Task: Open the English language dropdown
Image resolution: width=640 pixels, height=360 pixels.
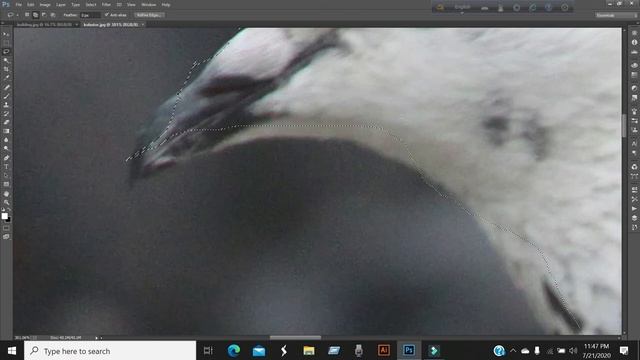Action: [462, 7]
